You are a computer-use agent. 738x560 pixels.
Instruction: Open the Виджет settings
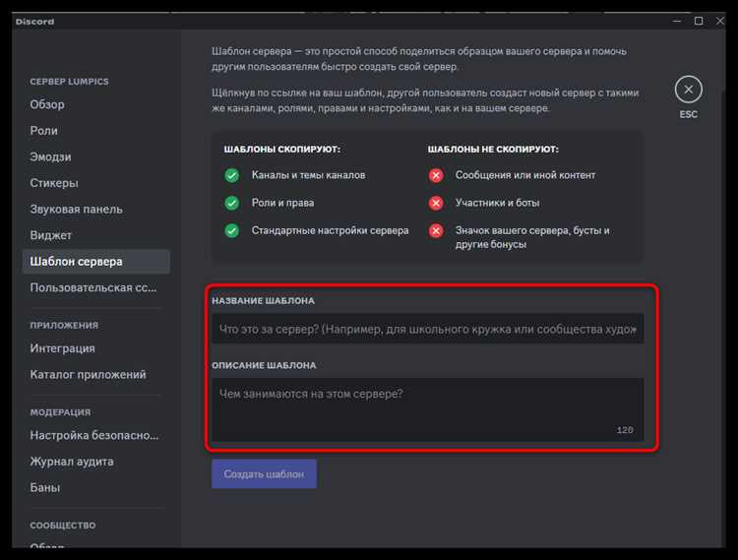51,235
